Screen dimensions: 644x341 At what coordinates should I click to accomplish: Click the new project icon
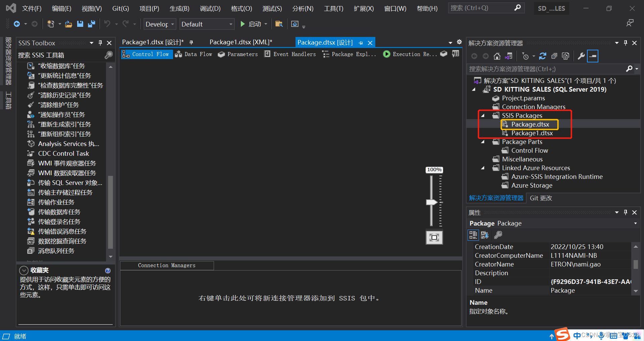coord(51,24)
